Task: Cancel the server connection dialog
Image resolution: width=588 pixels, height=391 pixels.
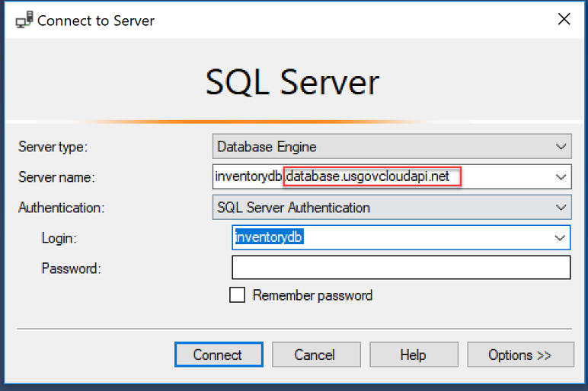Action: (315, 354)
